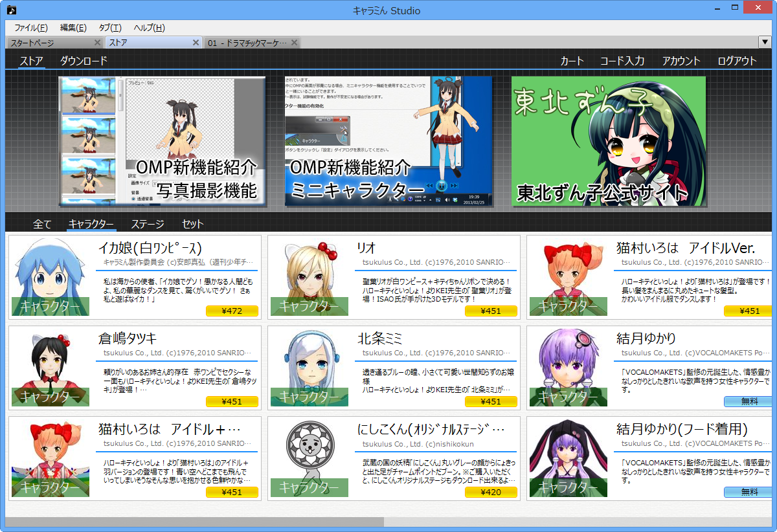Click the 北条ミミ character portrait

(x=309, y=368)
